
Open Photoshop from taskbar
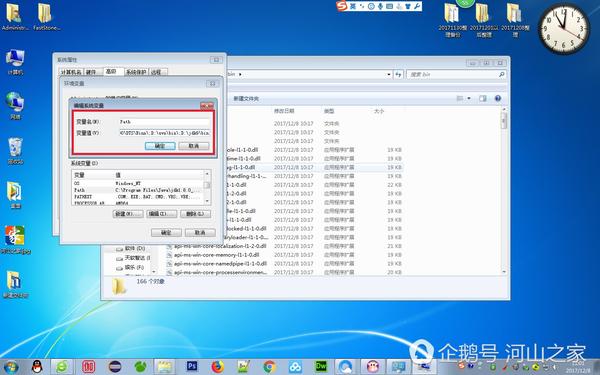click(x=192, y=367)
